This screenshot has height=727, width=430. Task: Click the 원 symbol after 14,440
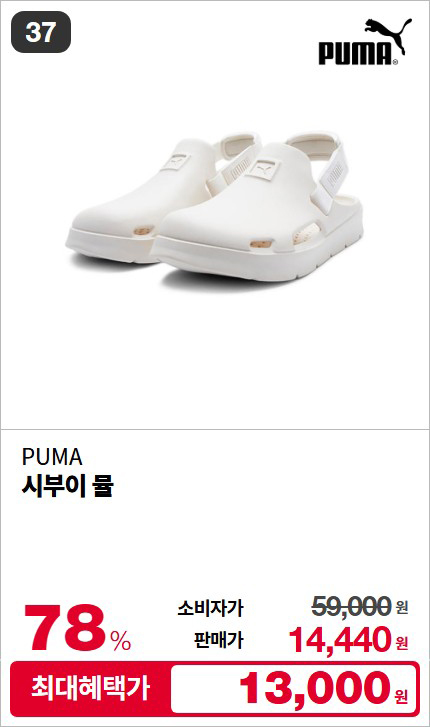[x=402, y=643]
